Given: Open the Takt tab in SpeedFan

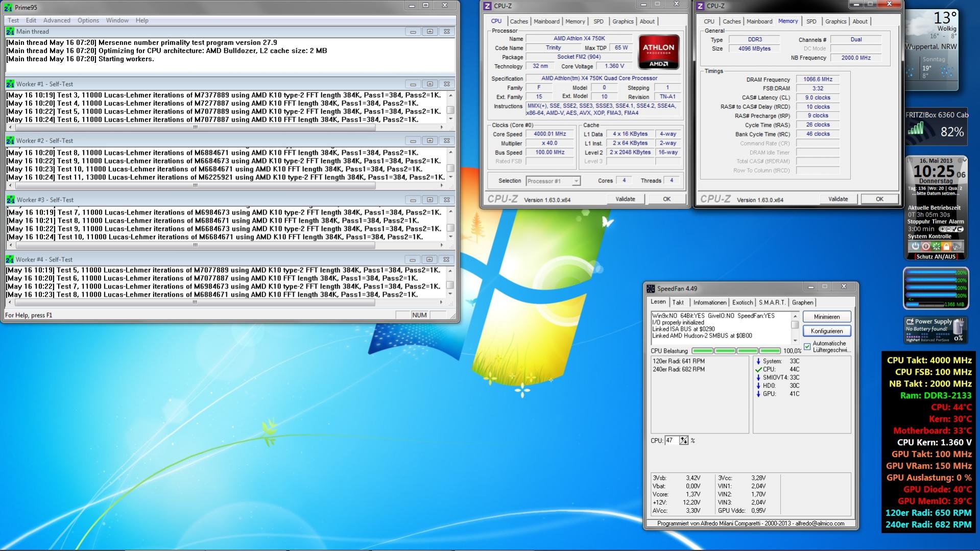Looking at the screenshot, I should tap(678, 303).
